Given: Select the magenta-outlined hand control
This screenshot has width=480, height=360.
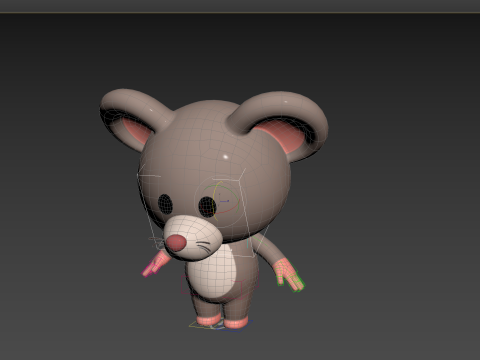Looking at the screenshot, I should click(x=155, y=264).
